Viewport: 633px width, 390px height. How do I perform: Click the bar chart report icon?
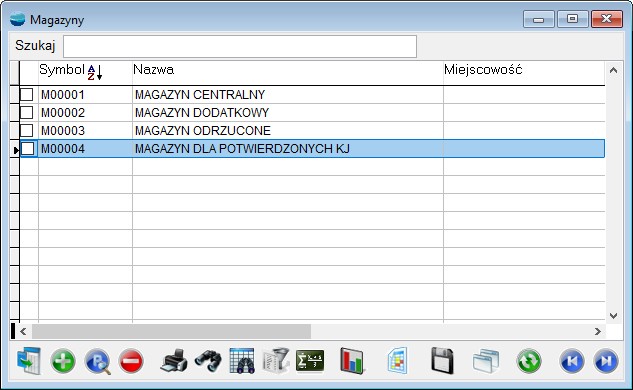352,361
